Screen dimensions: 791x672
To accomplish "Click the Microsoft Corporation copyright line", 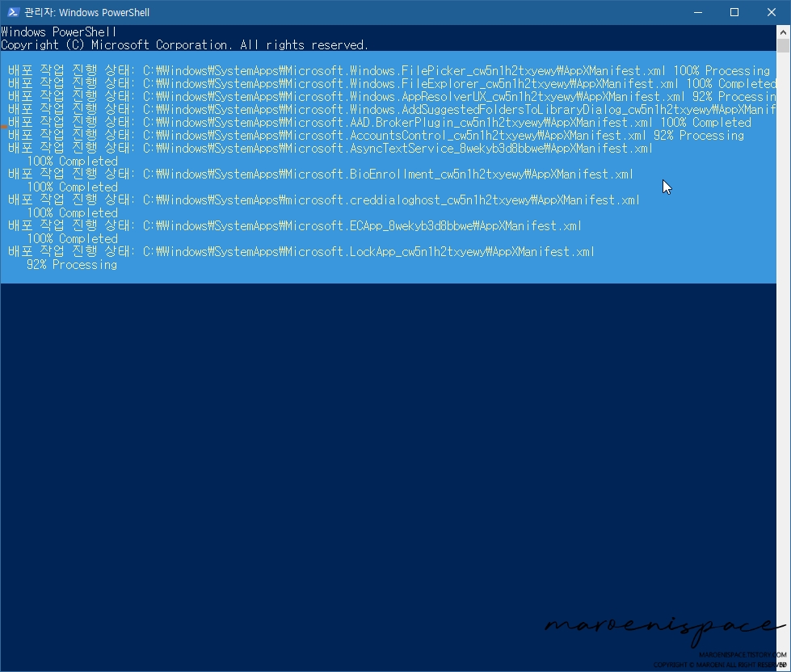I will (185, 45).
